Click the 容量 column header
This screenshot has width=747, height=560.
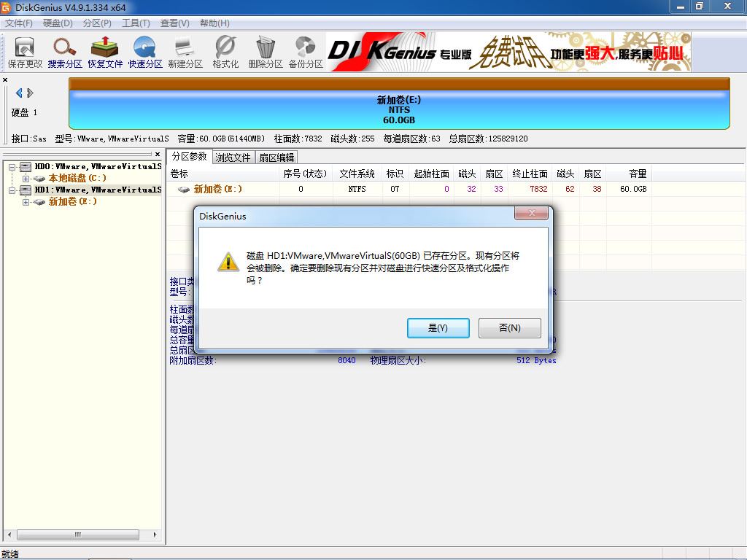point(629,174)
